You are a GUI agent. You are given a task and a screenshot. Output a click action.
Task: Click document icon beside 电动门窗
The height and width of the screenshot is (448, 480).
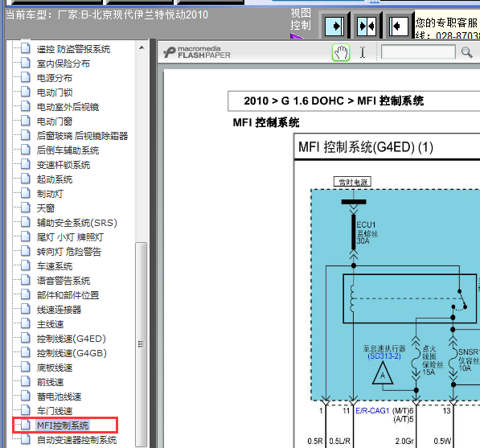26,121
